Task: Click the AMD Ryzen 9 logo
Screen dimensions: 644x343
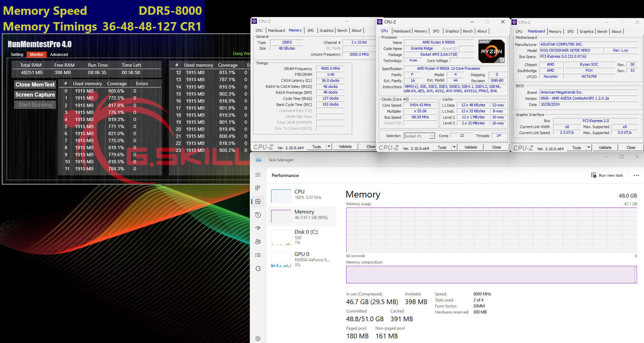Action: point(491,51)
